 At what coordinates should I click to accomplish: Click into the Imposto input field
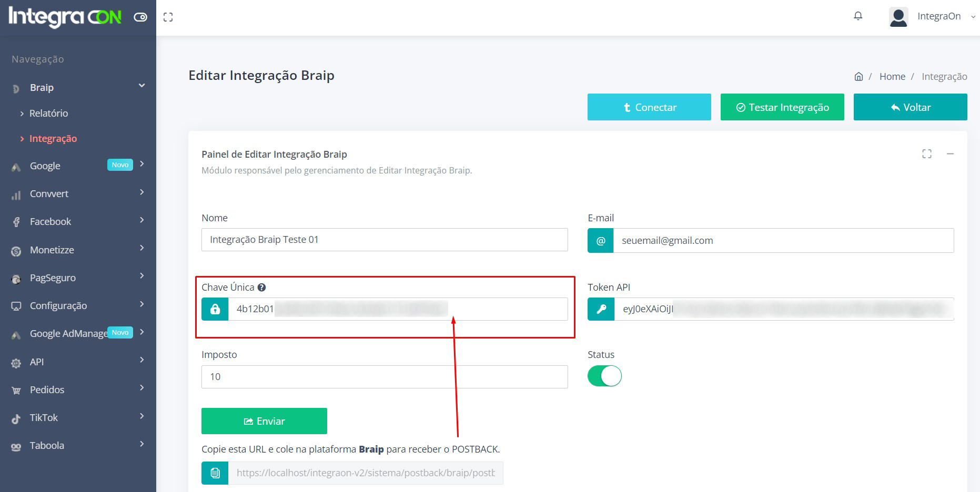[384, 377]
